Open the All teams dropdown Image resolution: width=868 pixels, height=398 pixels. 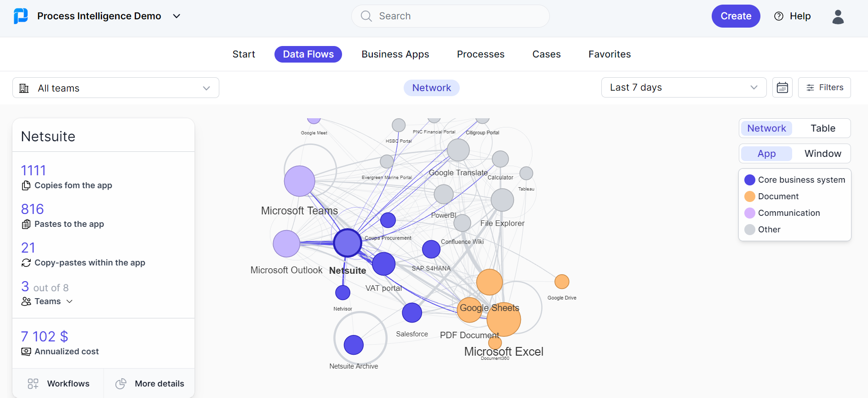116,87
